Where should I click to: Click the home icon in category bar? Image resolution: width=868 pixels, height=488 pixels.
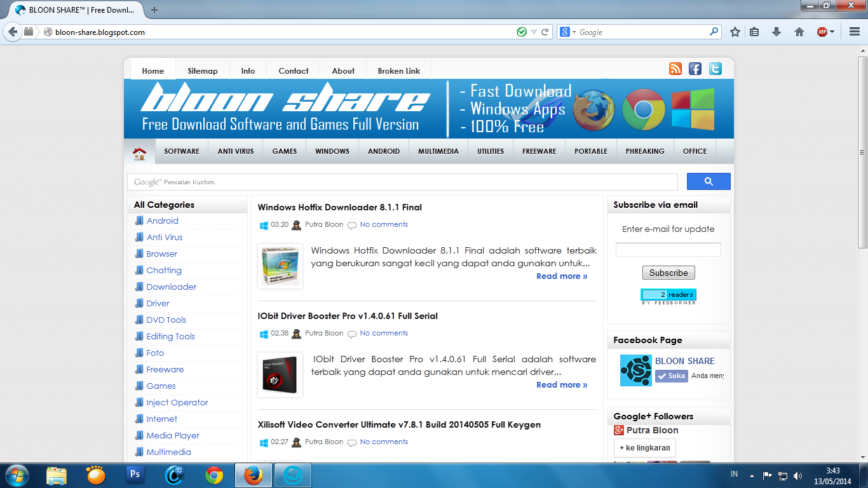pos(139,153)
